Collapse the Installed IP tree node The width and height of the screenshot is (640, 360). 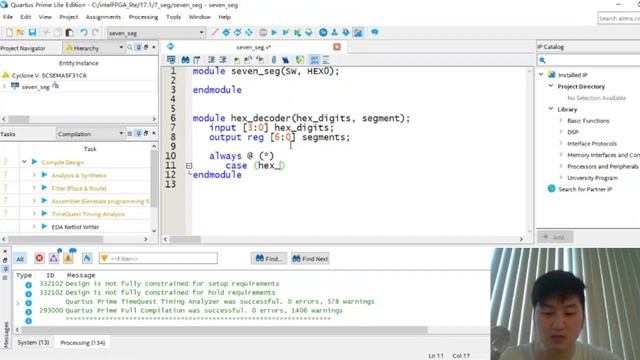(x=541, y=75)
